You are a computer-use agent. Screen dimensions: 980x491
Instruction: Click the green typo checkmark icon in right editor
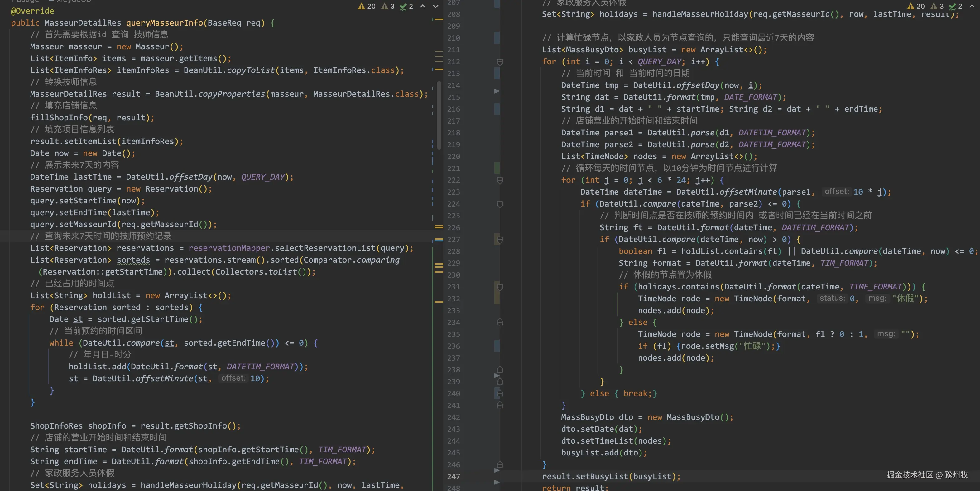953,7
